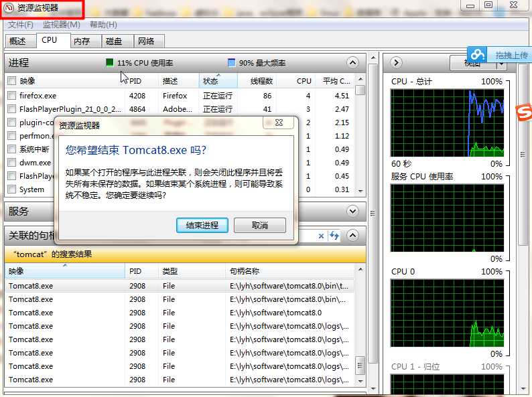Viewport: 532px width, 397px height.
Task: Click the graph pane scroll-down arrow
Action: (x=522, y=389)
